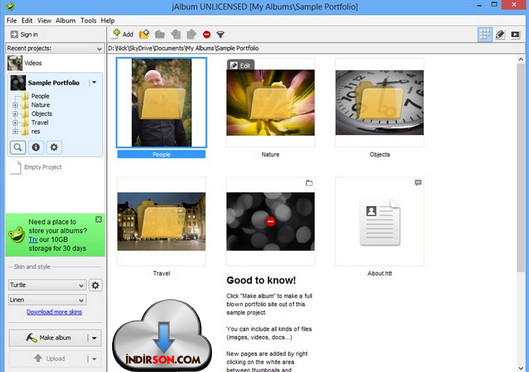Click comment icon on About.htt item
529x372 pixels.
point(418,182)
